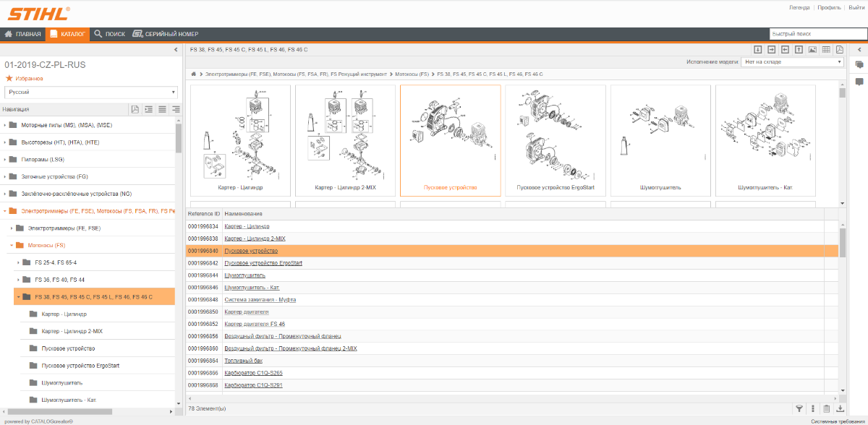Collapse the right sidebar with chevron arrow
Image resolution: width=868 pixels, height=425 pixels.
[859, 50]
